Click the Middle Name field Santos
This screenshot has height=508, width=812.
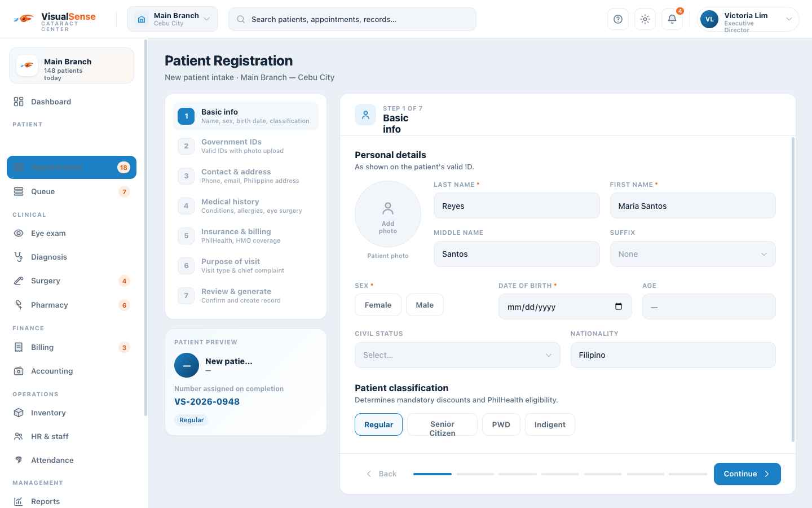coord(517,254)
